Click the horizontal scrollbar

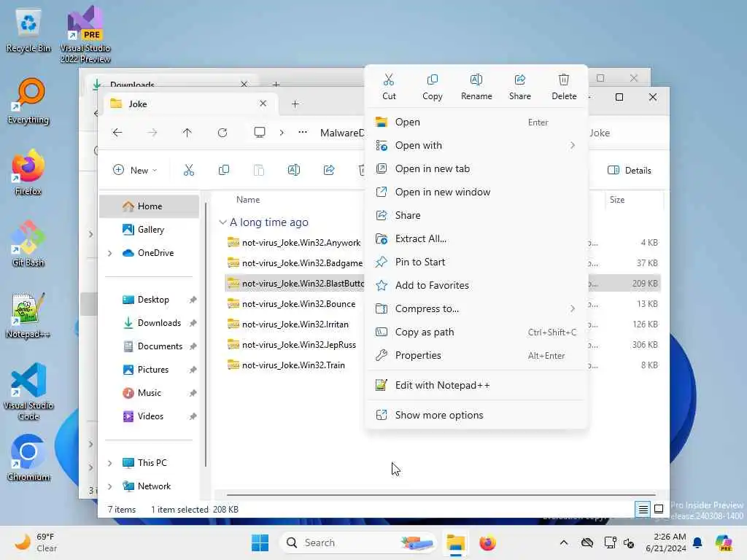(x=441, y=495)
